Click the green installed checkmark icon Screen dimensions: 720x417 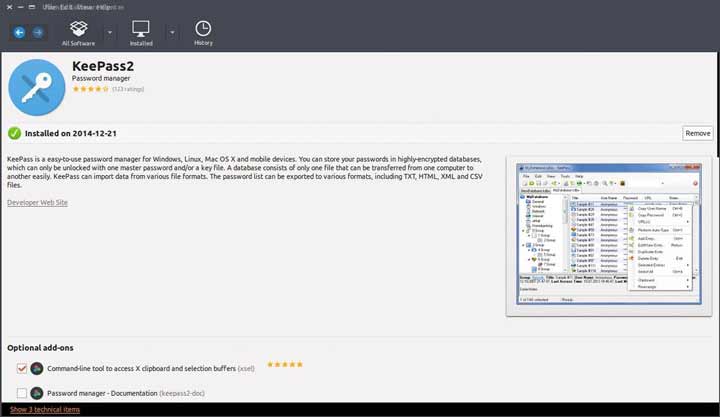[14, 133]
